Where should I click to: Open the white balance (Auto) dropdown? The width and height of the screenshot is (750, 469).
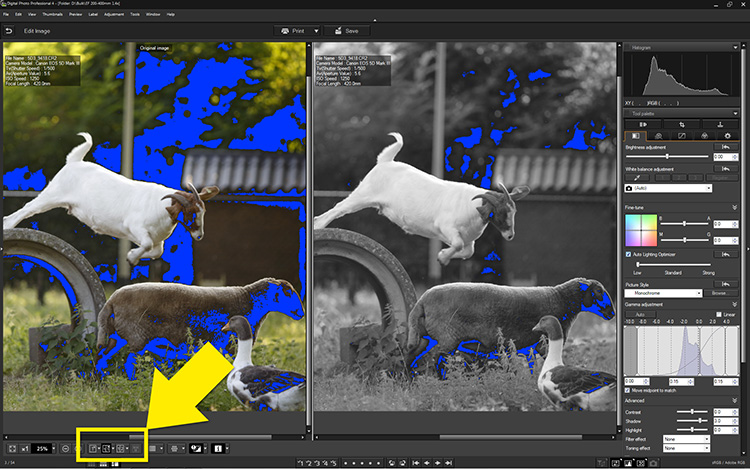click(x=667, y=188)
